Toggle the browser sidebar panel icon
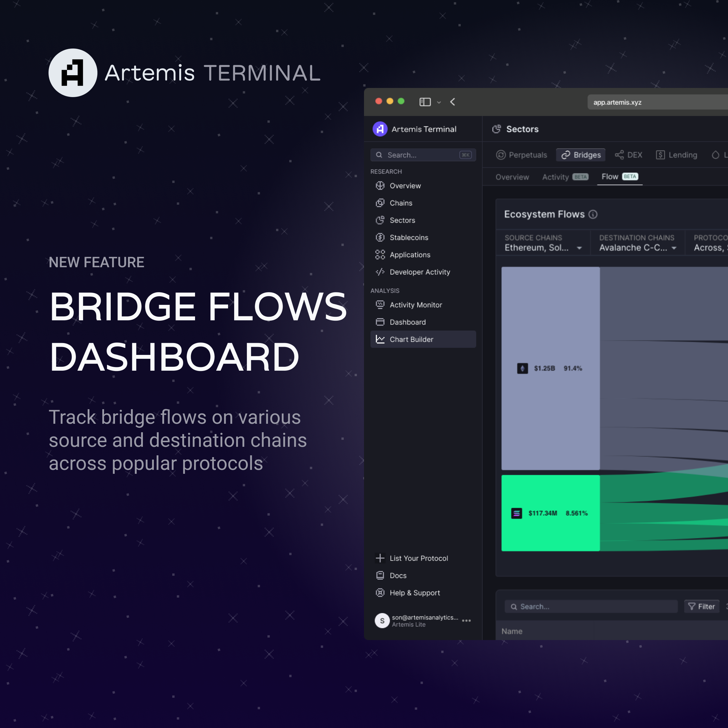Viewport: 728px width, 728px height. point(425,102)
